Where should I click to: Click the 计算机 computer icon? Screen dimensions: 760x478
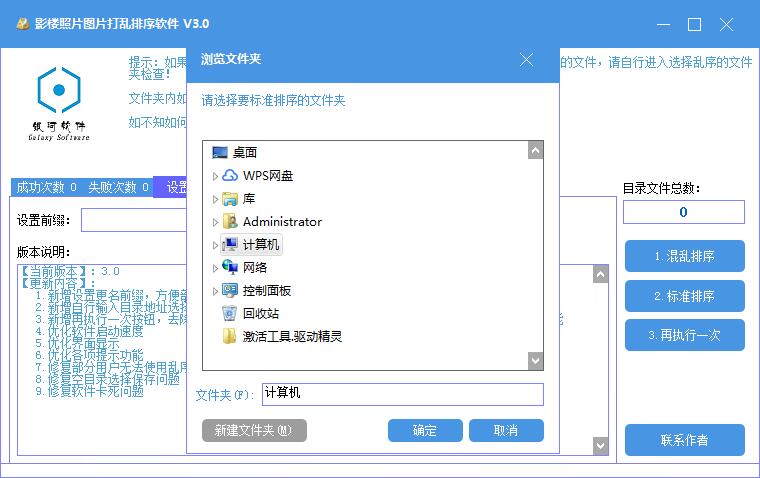pyautogui.click(x=230, y=244)
